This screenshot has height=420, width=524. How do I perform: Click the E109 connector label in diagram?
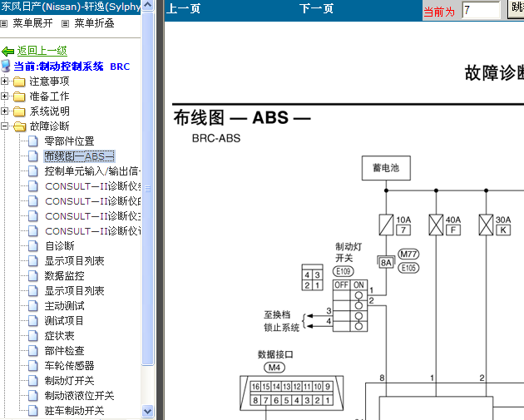(x=344, y=271)
